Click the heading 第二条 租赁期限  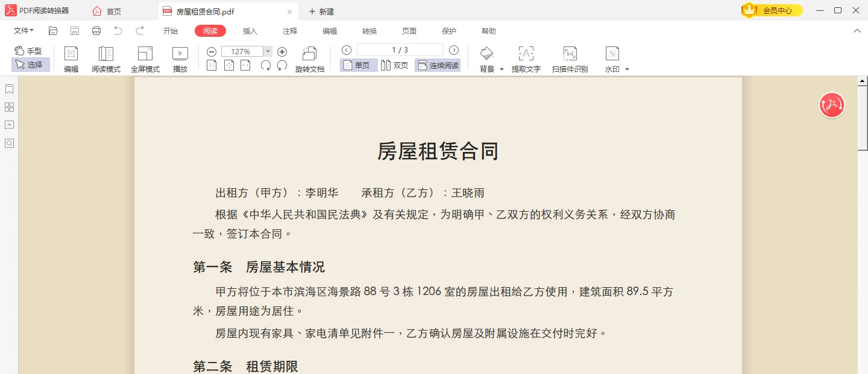245,366
